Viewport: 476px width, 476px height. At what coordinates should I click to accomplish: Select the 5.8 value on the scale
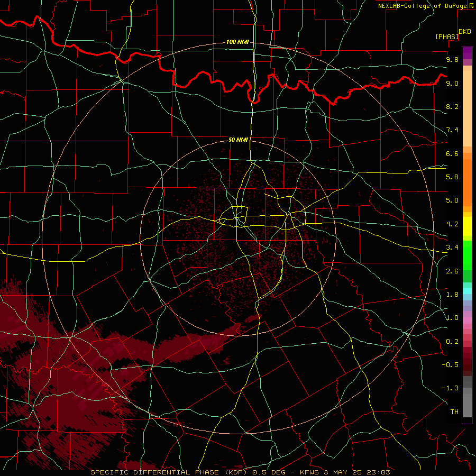pyautogui.click(x=452, y=177)
